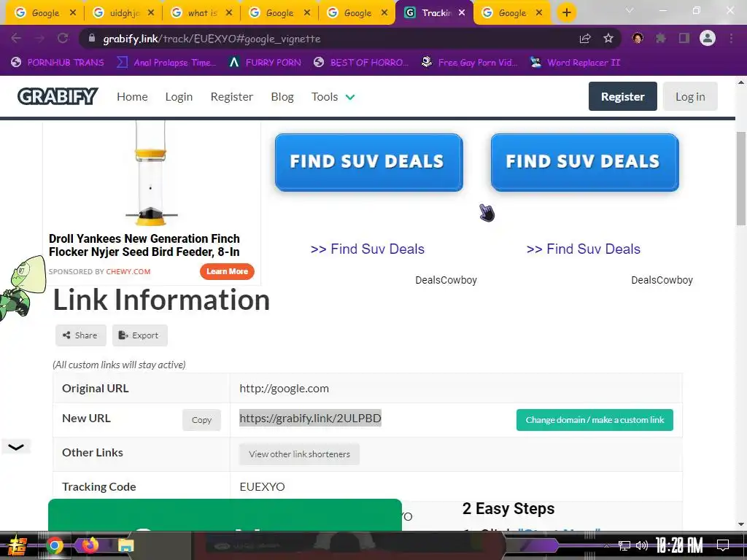Copy the new URL with Copy button

(x=201, y=420)
